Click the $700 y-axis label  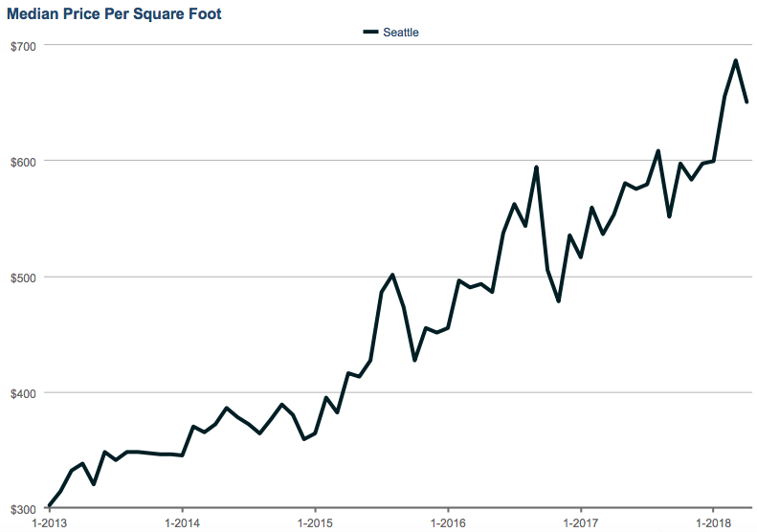[24, 46]
